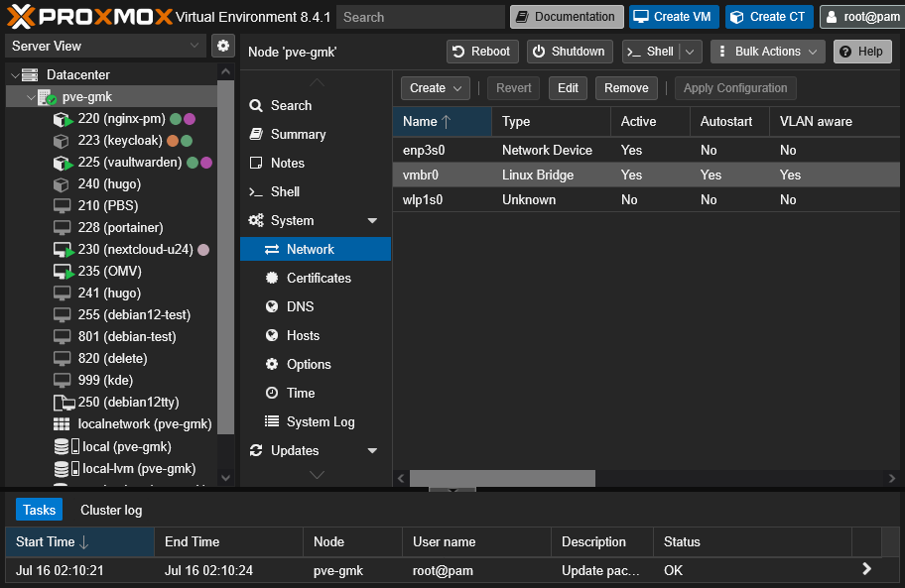Select the enp3s0 network row
Screen dimensions: 905x588
(x=646, y=151)
